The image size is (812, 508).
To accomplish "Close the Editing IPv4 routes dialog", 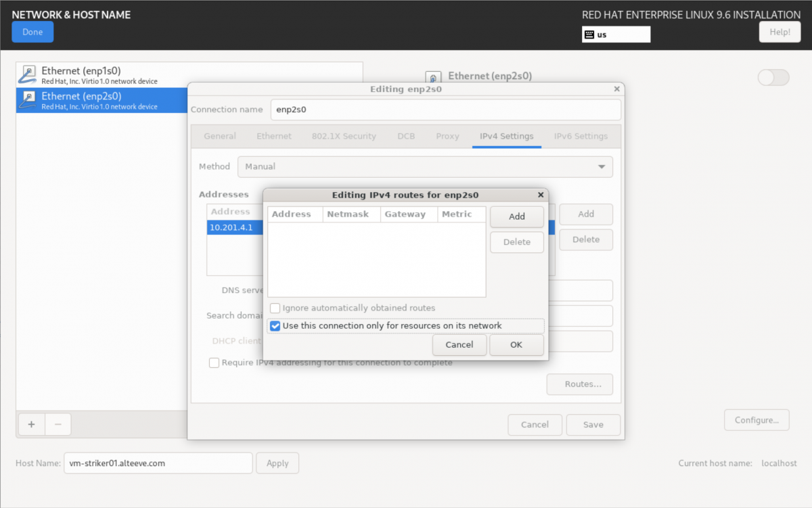I will click(x=540, y=195).
